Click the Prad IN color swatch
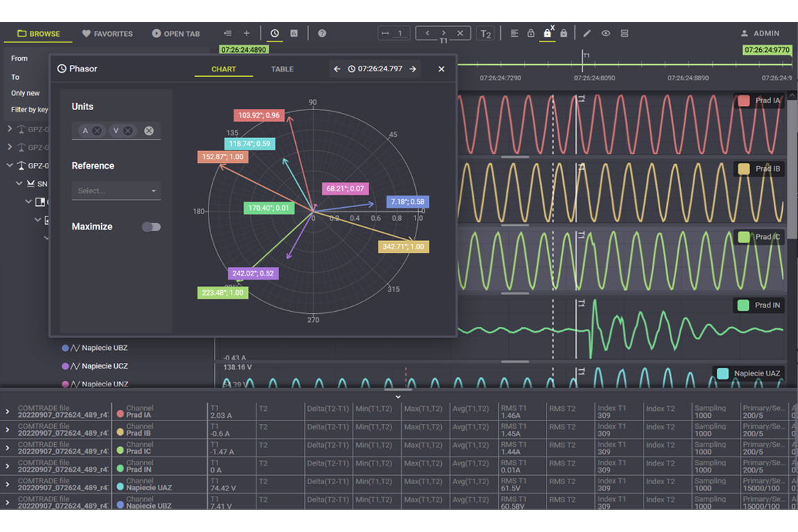Viewport: 798px width, 532px height. coord(743,305)
